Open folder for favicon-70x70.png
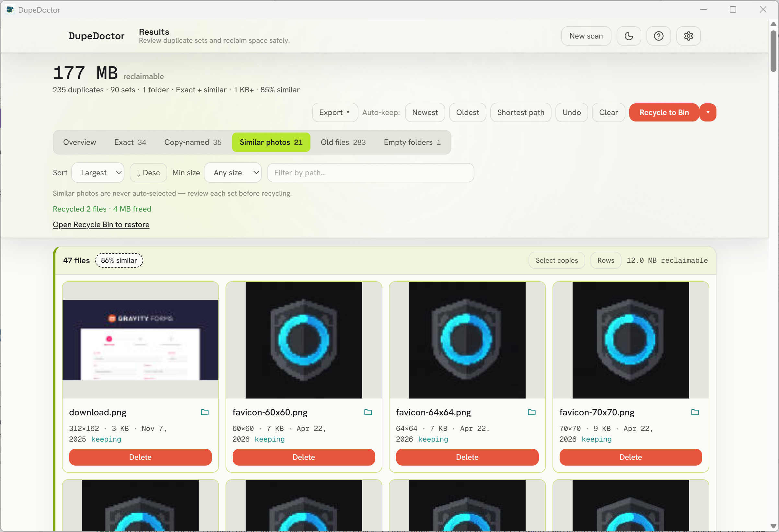The image size is (779, 532). 695,412
